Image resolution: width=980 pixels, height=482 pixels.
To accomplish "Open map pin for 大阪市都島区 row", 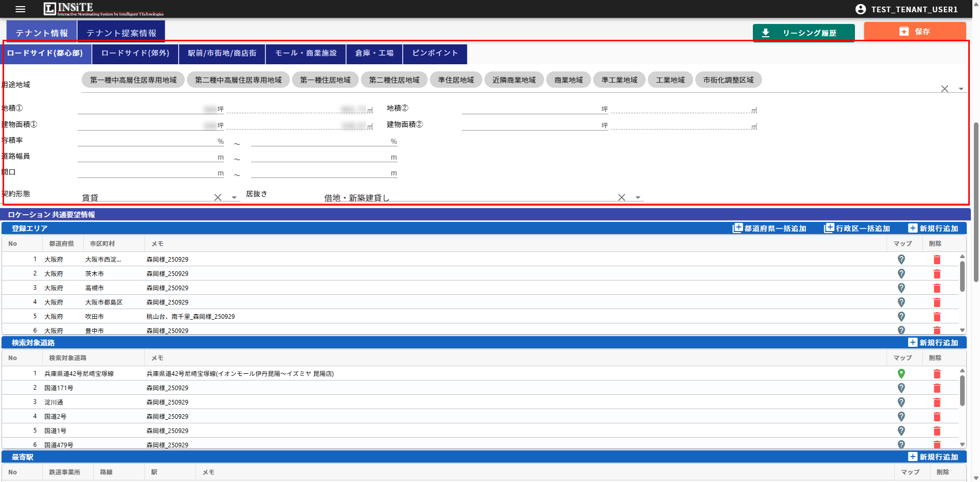I will 901,302.
